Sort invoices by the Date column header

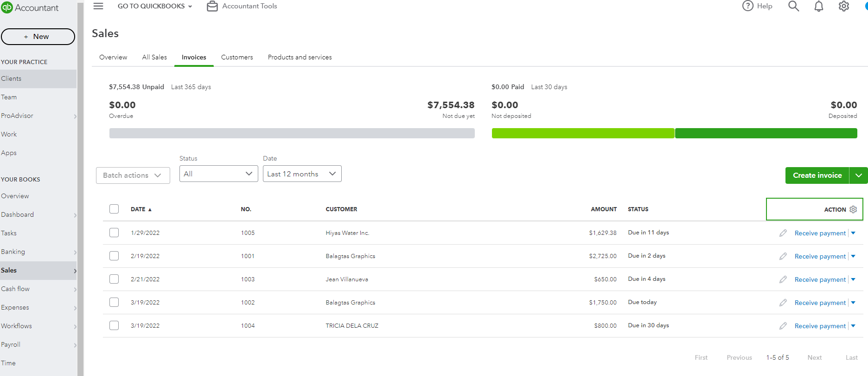pyautogui.click(x=138, y=209)
